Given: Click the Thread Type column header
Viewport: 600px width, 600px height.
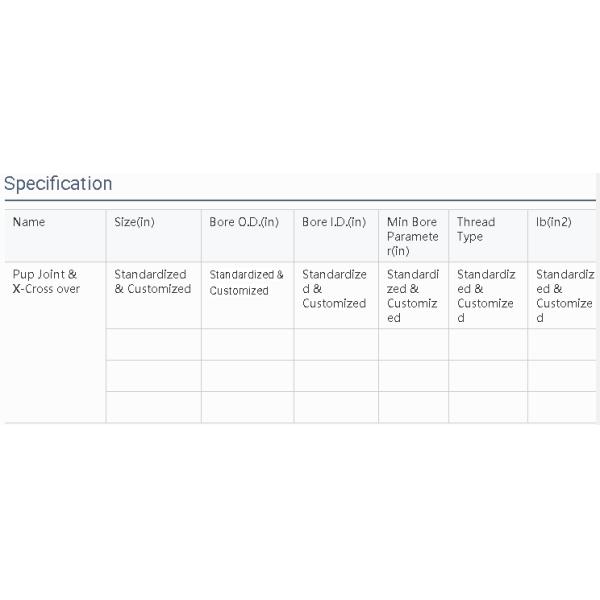Looking at the screenshot, I should (476, 229).
